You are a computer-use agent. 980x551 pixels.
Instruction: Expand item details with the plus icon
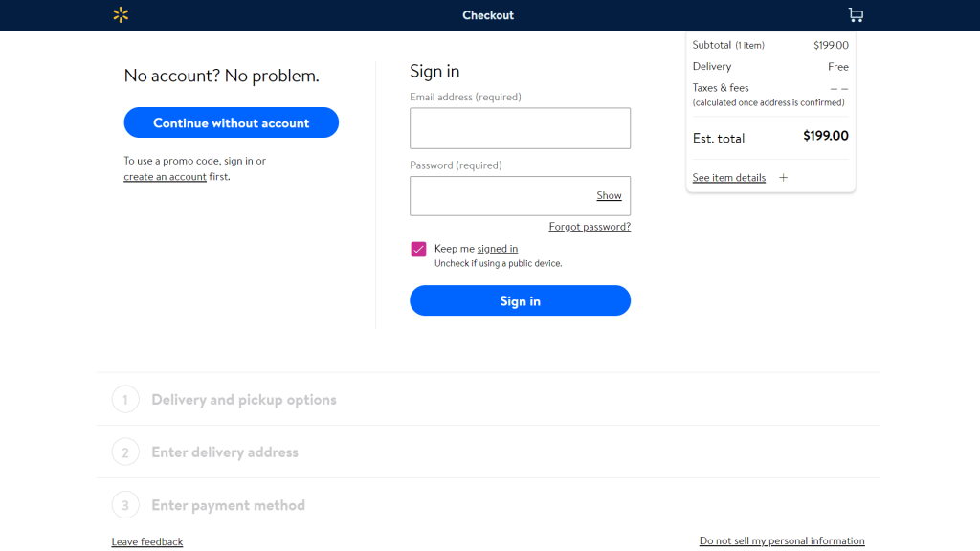(x=784, y=178)
